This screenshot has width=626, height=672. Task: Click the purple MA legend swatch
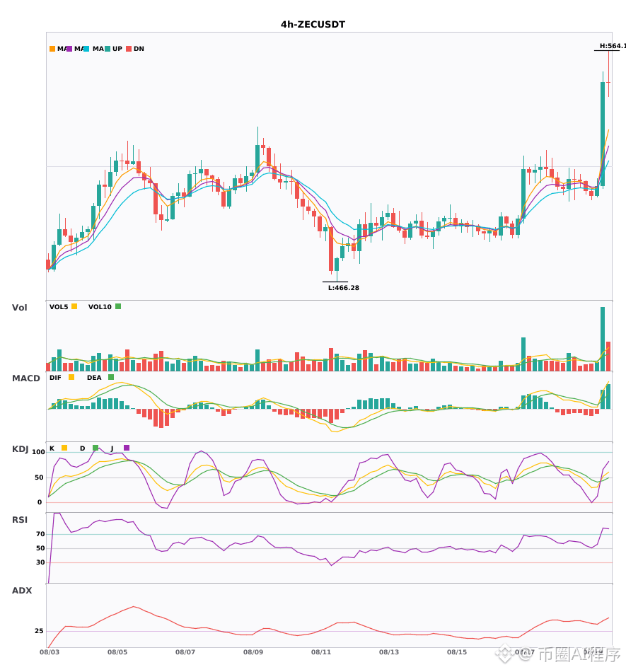(69, 49)
